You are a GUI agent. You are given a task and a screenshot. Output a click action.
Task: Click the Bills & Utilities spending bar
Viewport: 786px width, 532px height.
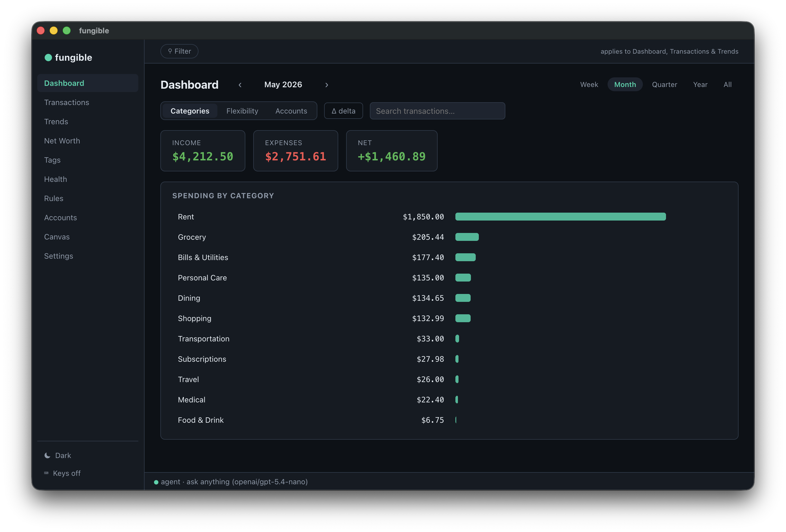coord(465,257)
